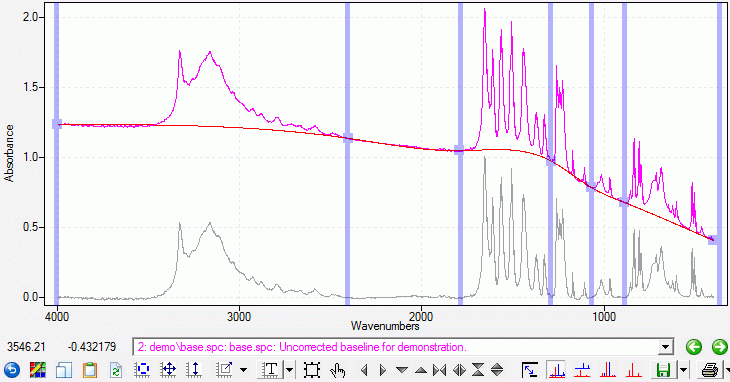Screen dimensions: 730x382
Task: Open the text annotation tool dropdown arrow
Action: (x=290, y=370)
